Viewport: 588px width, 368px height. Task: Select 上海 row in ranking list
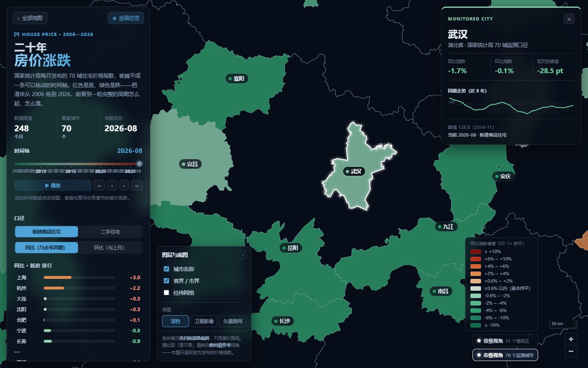pyautogui.click(x=78, y=277)
